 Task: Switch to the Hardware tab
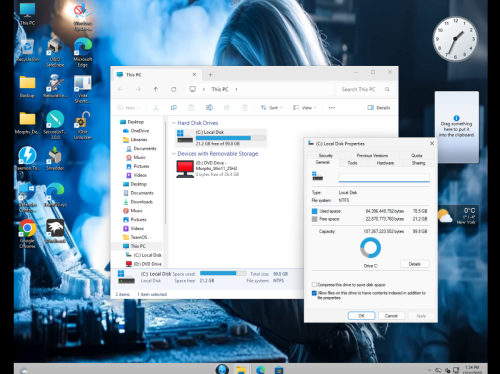385,163
